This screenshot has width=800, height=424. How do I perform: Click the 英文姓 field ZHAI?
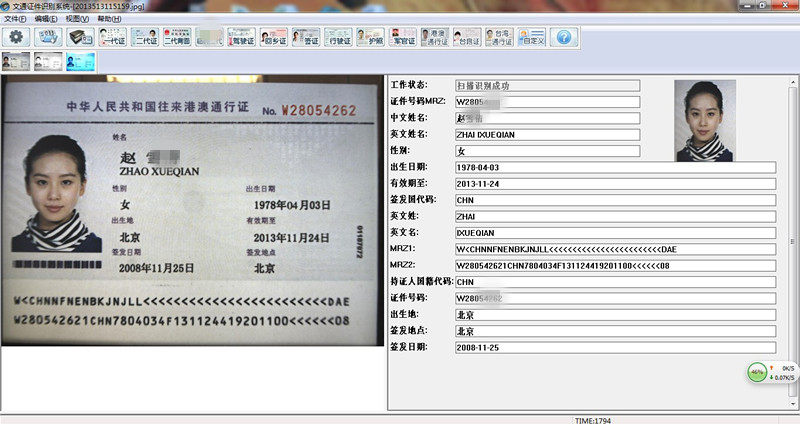click(615, 216)
